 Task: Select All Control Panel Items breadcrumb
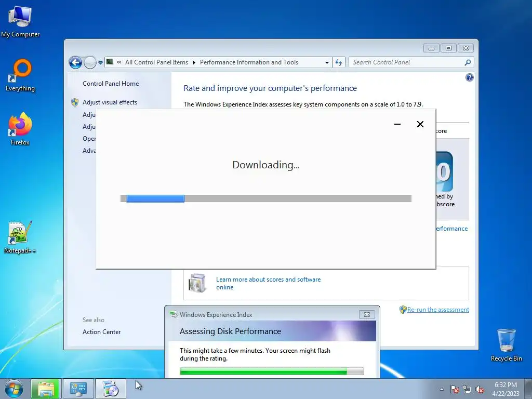(x=156, y=62)
